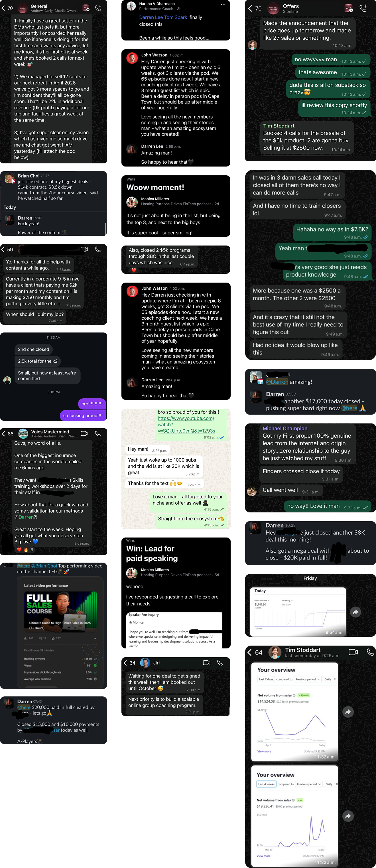The image size is (376, 868).
Task: Tap the phone icon in Voics Mastermind header
Action: click(x=98, y=433)
